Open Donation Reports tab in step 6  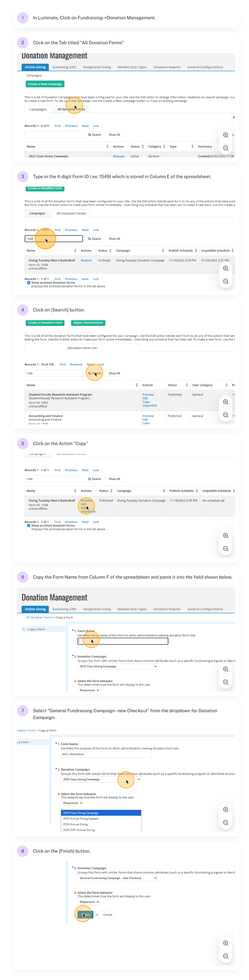click(167, 610)
